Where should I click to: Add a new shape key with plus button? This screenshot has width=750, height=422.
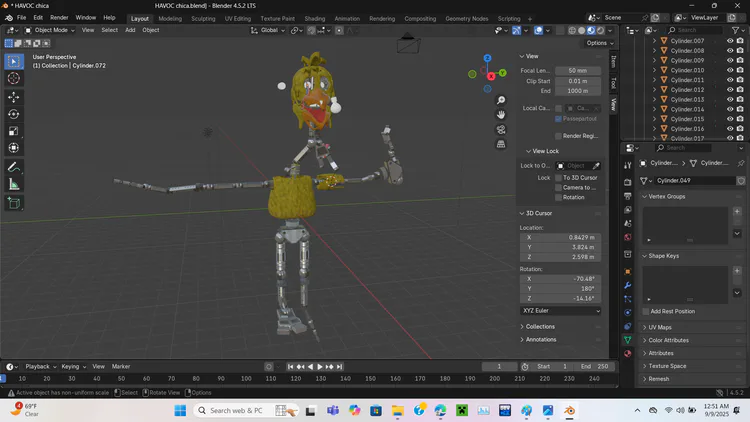737,271
